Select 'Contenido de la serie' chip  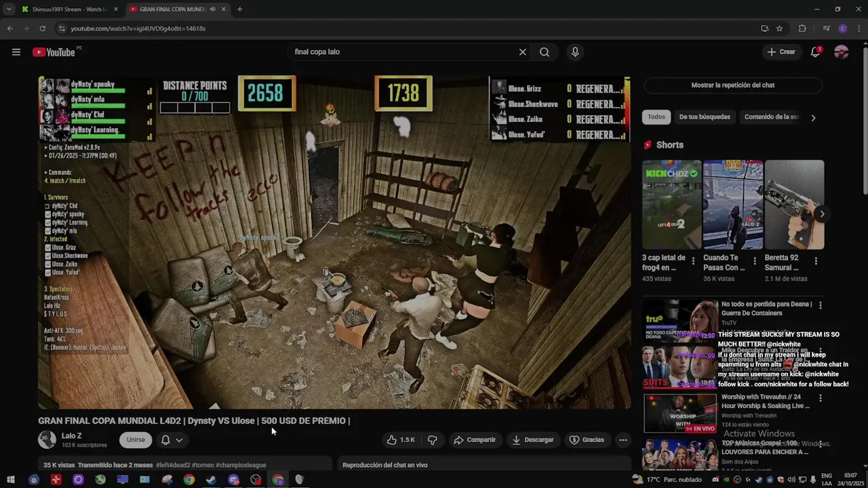[771, 117]
